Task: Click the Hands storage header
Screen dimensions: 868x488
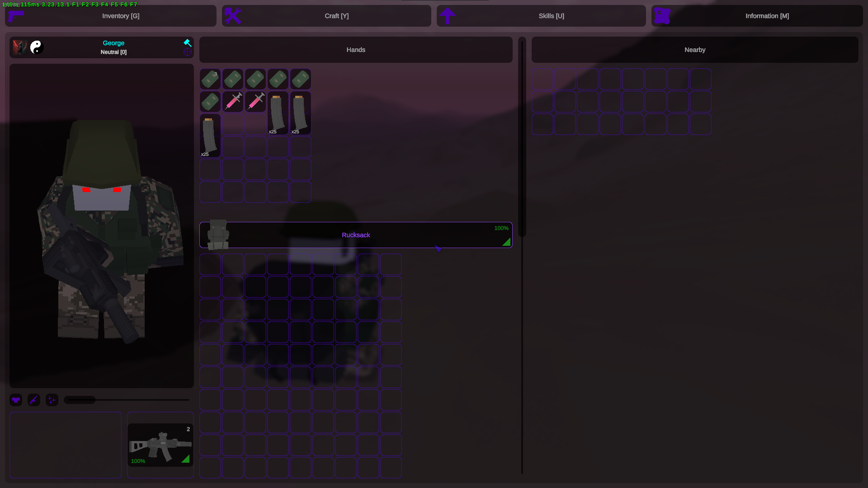Action: tap(356, 50)
